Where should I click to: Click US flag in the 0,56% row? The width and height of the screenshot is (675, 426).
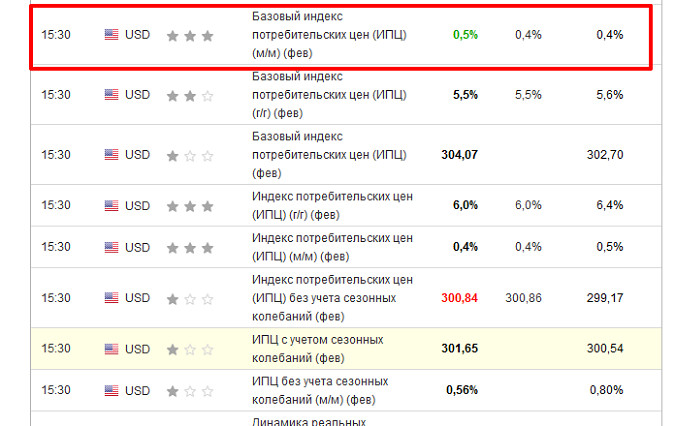pos(111,390)
